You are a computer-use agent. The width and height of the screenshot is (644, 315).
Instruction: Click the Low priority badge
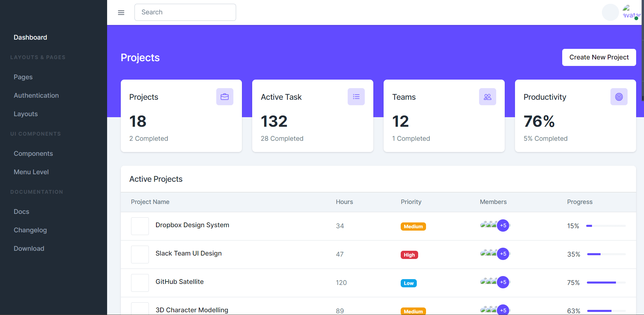(x=409, y=283)
